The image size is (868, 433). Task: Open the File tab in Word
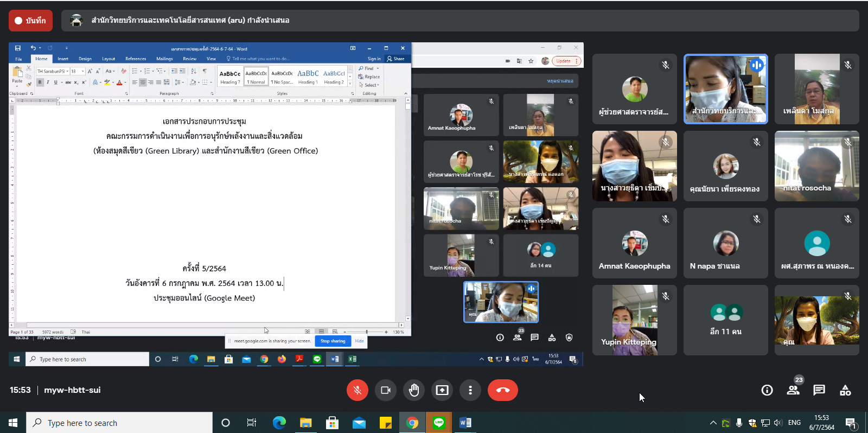click(x=18, y=59)
